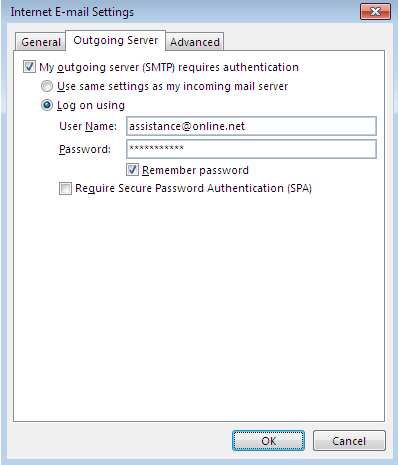The image size is (399, 465).
Task: Dismiss the dialog with Cancel
Action: (349, 441)
